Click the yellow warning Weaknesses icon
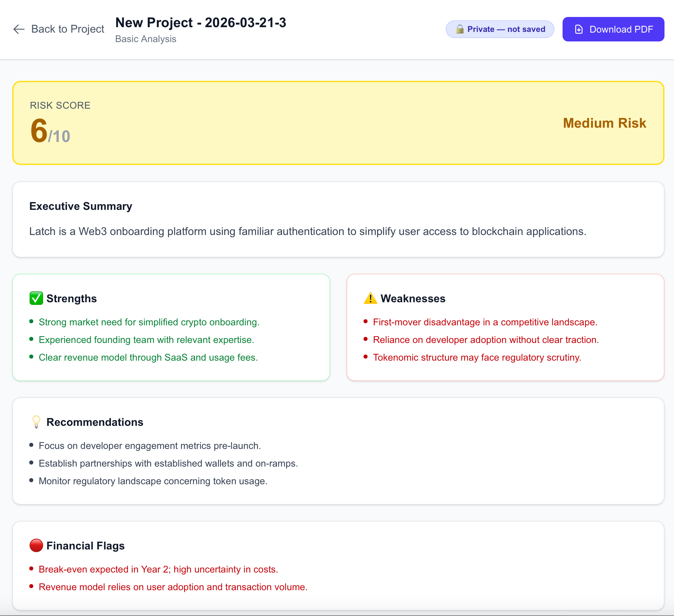The height and width of the screenshot is (616, 674). (370, 298)
